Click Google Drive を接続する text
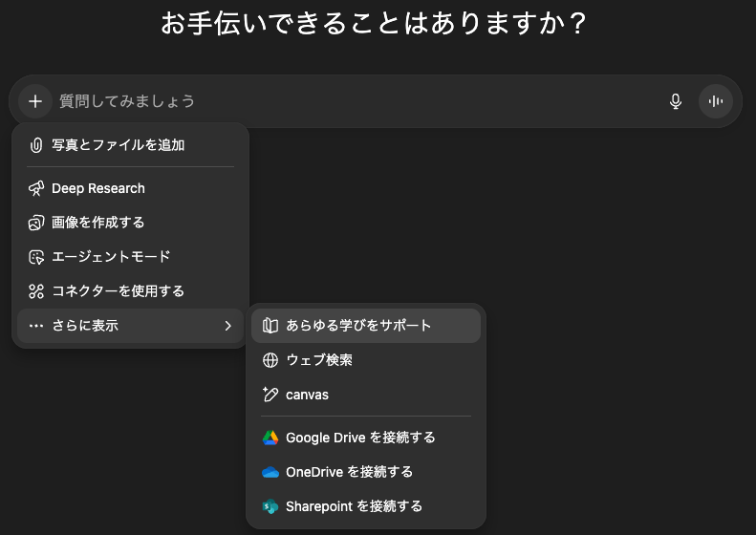Screen dimensions: 756x535 point(360,438)
